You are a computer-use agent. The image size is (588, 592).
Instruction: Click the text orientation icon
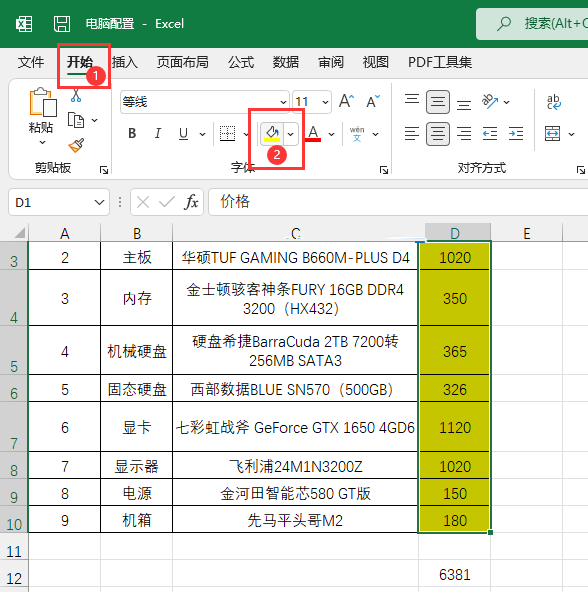pyautogui.click(x=490, y=101)
